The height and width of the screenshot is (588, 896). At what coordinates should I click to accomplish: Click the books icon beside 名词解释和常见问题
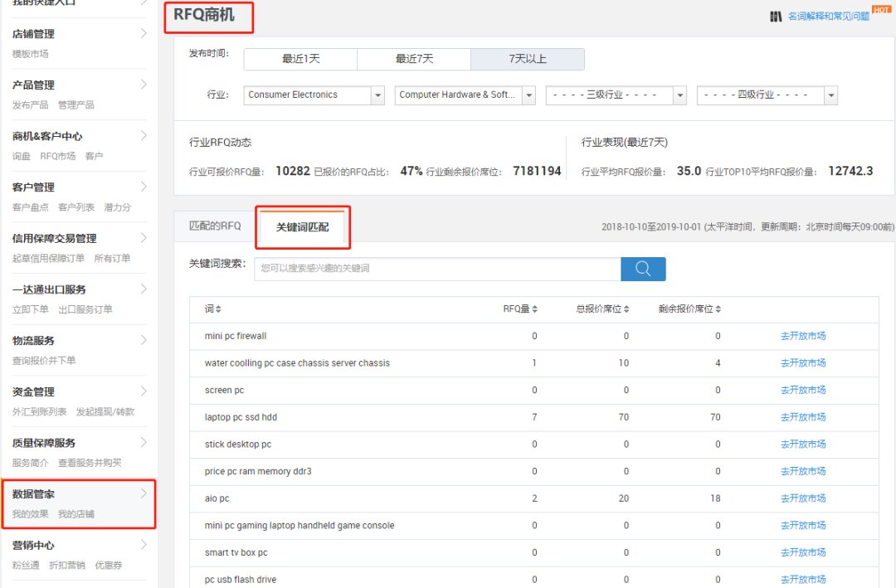[x=777, y=16]
